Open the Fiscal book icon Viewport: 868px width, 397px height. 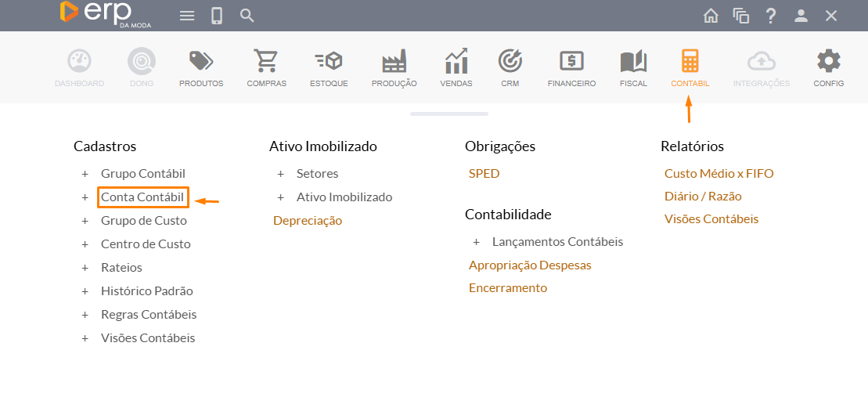[633, 67]
